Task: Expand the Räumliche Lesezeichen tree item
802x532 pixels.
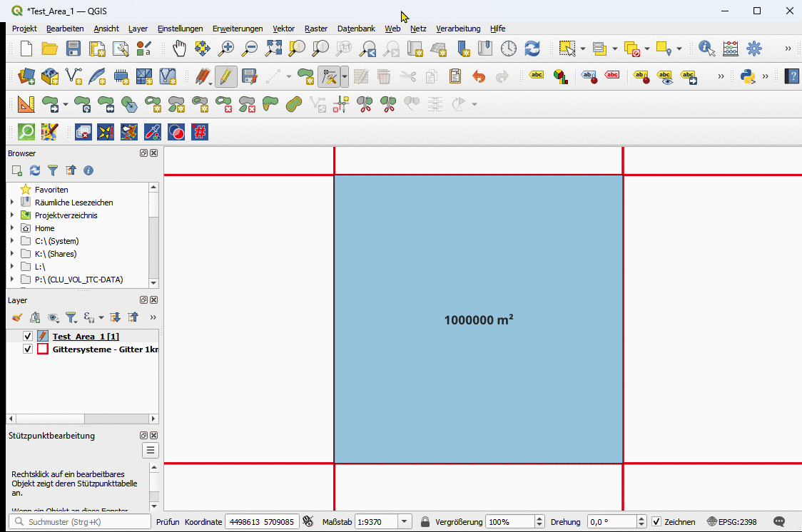Action: click(x=12, y=203)
